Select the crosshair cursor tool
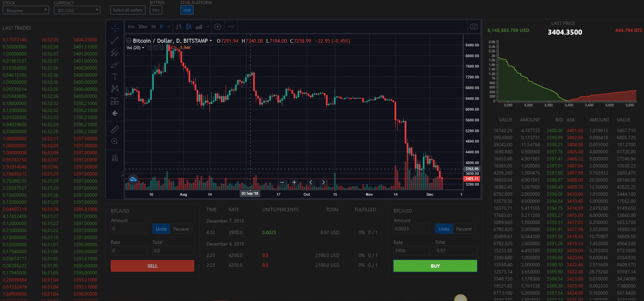The width and height of the screenshot is (644, 301). pyautogui.click(x=115, y=28)
